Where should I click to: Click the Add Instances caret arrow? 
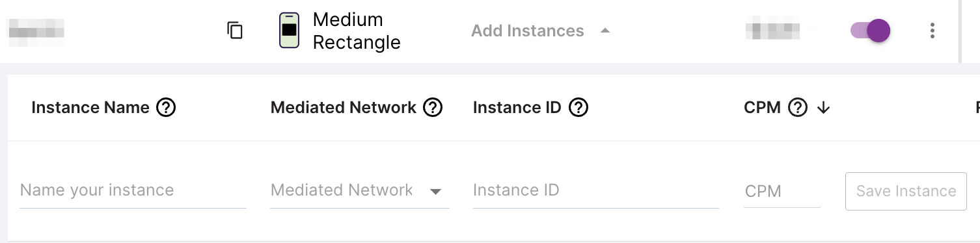(605, 31)
